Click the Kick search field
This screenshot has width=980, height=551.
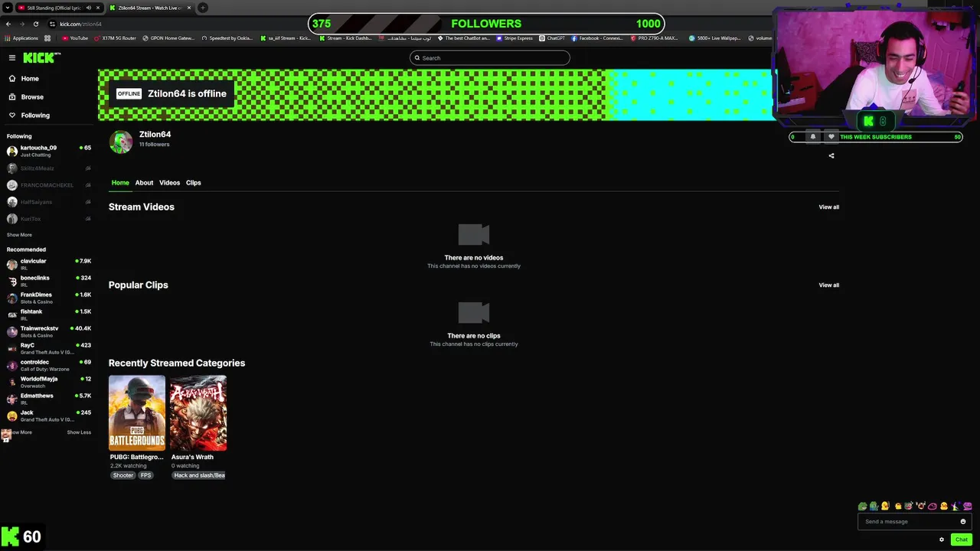click(x=490, y=58)
